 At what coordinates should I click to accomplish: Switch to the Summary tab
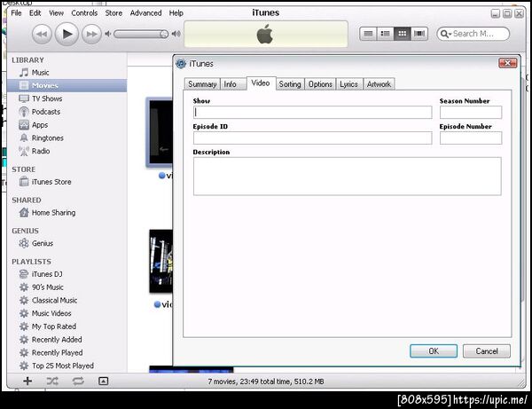click(x=202, y=84)
